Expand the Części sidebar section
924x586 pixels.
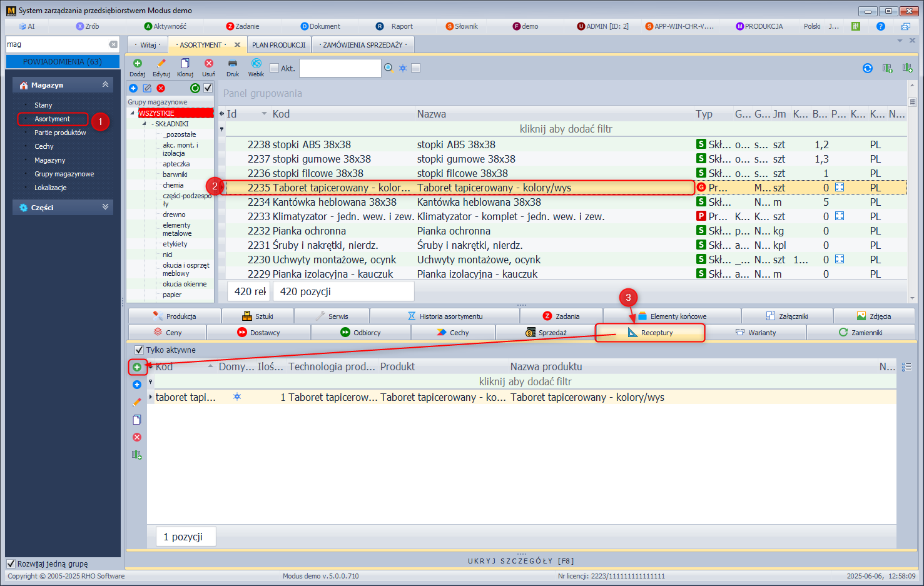coord(105,207)
